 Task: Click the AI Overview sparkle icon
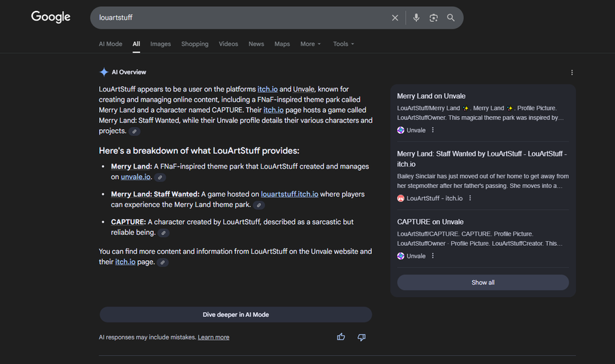click(104, 72)
